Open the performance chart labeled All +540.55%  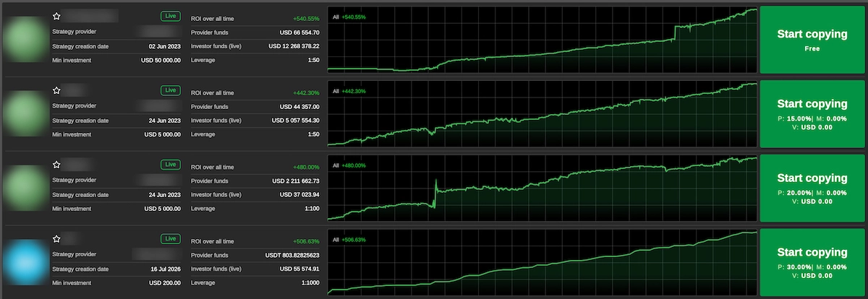[x=542, y=39]
